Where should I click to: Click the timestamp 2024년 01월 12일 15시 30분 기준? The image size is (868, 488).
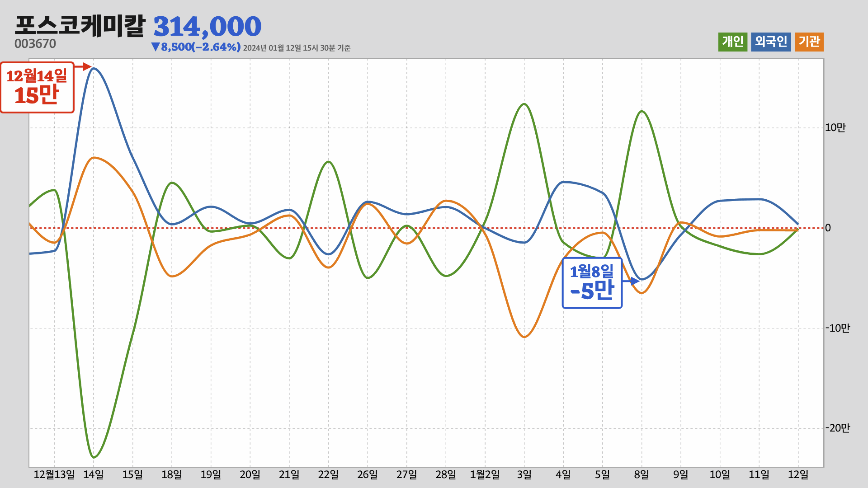297,48
